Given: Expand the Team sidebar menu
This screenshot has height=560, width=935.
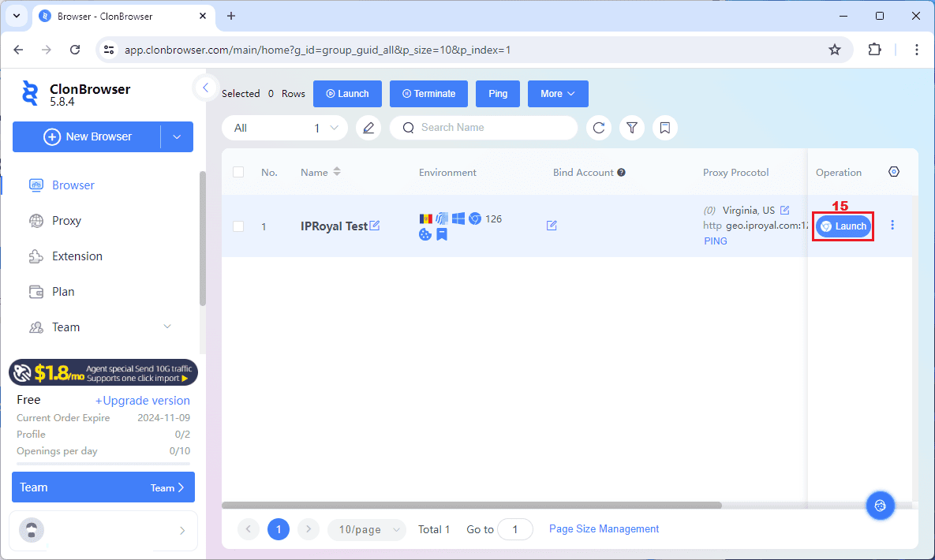Looking at the screenshot, I should tap(167, 327).
